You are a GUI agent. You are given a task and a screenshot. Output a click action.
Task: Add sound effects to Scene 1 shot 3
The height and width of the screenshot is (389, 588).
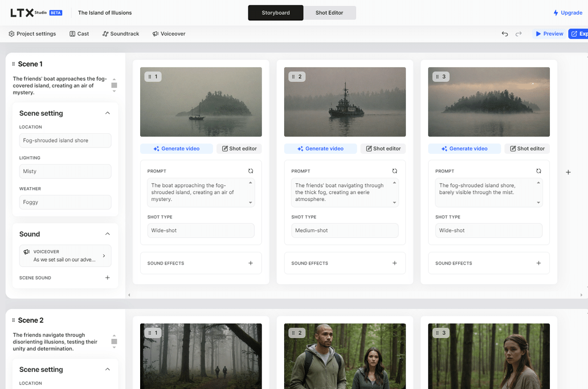[539, 263]
